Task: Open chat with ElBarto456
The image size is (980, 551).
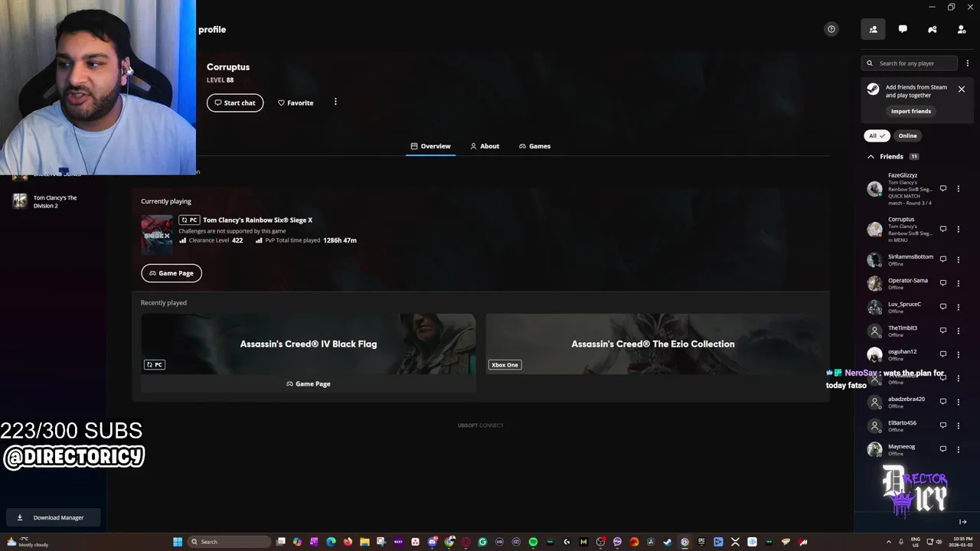Action: (x=943, y=425)
